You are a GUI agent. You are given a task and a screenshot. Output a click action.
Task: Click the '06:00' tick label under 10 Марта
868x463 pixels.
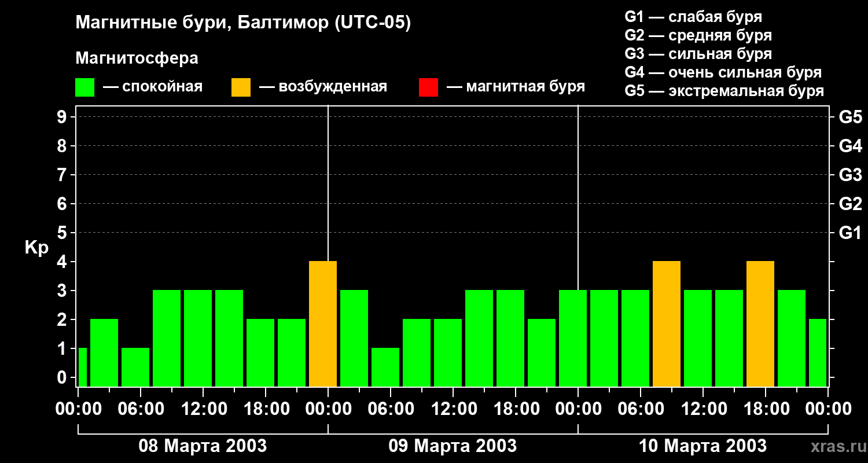pyautogui.click(x=641, y=409)
